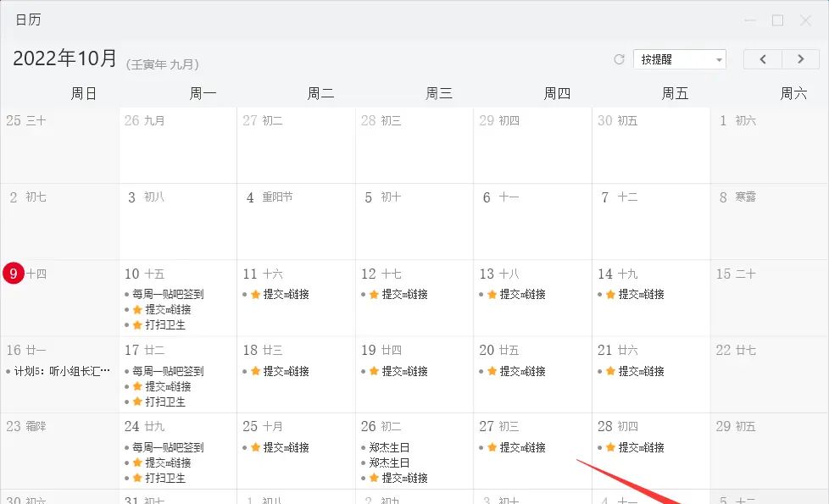Click the 周三 weekday column header
This screenshot has width=829, height=504.
tap(440, 93)
